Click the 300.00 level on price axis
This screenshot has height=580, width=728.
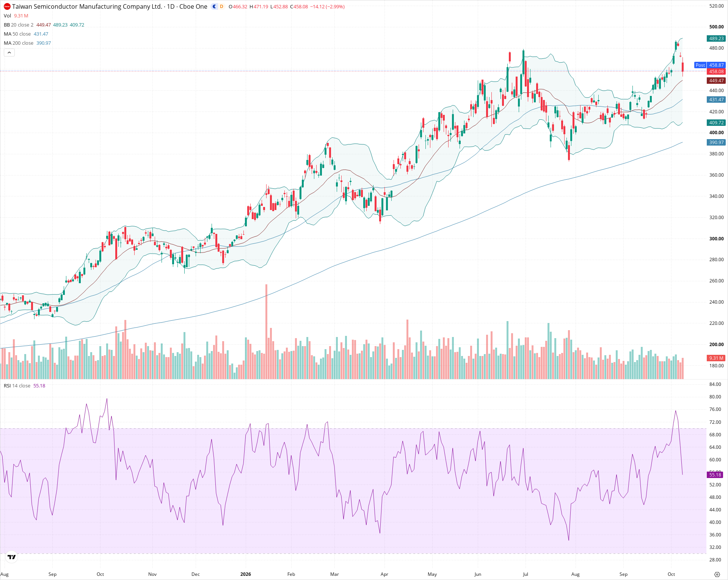[716, 238]
